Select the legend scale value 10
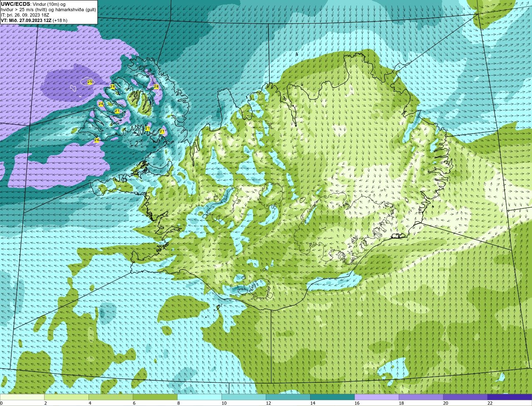Viewport: 532px width, 406px height. (x=224, y=403)
